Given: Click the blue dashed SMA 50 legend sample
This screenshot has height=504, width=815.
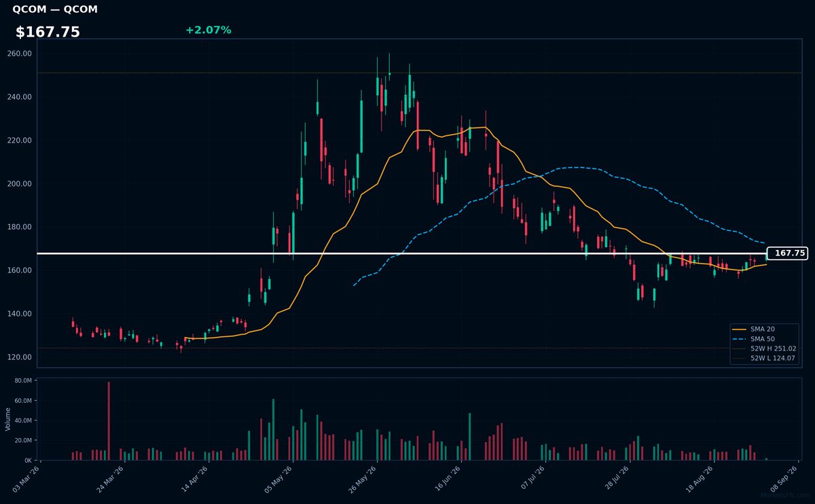Looking at the screenshot, I should click(740, 338).
